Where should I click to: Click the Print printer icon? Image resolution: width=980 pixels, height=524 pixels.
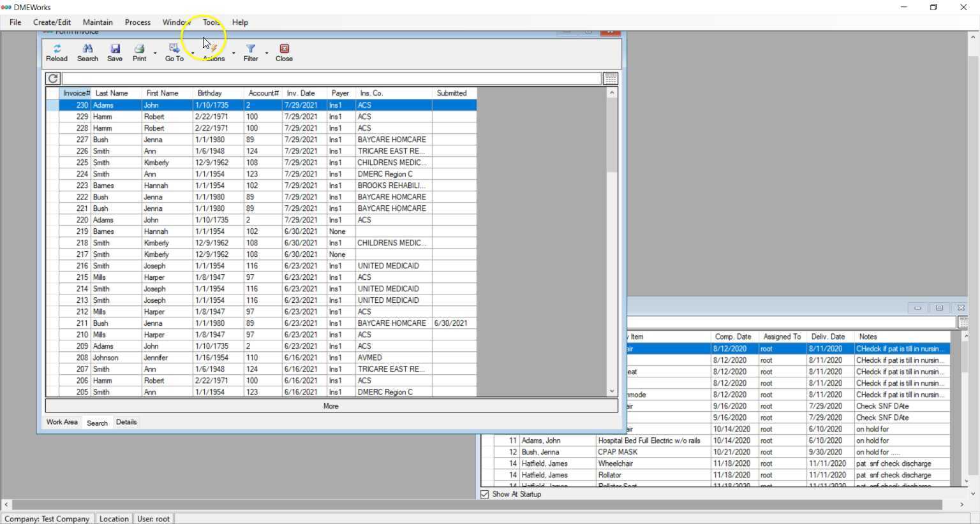(x=139, y=49)
